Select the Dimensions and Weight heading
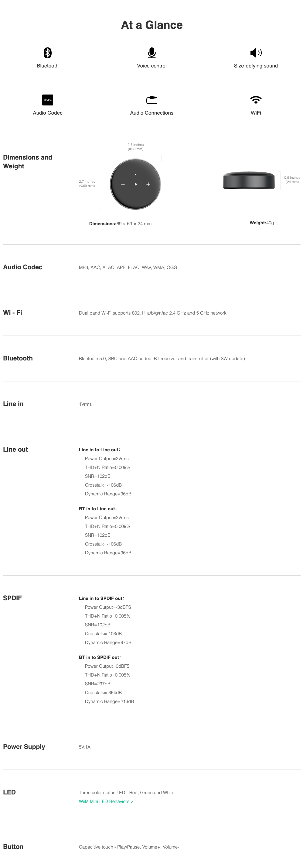 tap(28, 162)
